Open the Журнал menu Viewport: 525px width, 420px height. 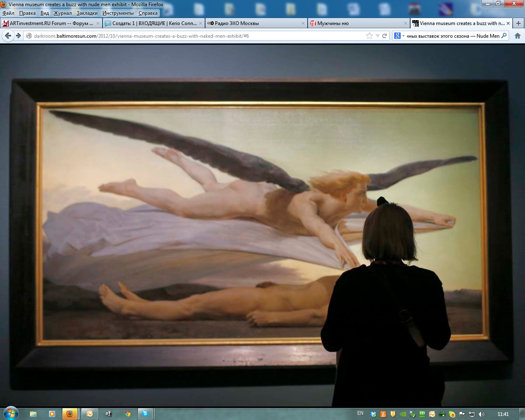(63, 13)
